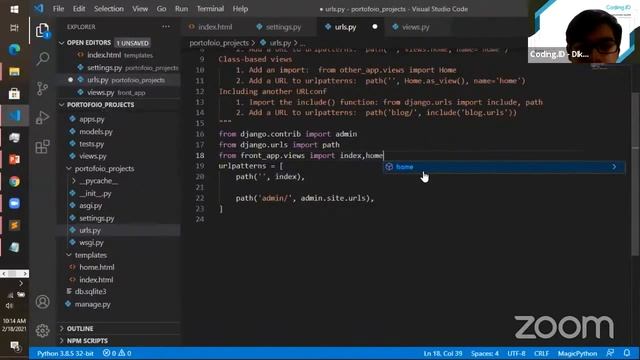The width and height of the screenshot is (640, 360).
Task: Switch to the views.py editor tab
Action: (416, 27)
